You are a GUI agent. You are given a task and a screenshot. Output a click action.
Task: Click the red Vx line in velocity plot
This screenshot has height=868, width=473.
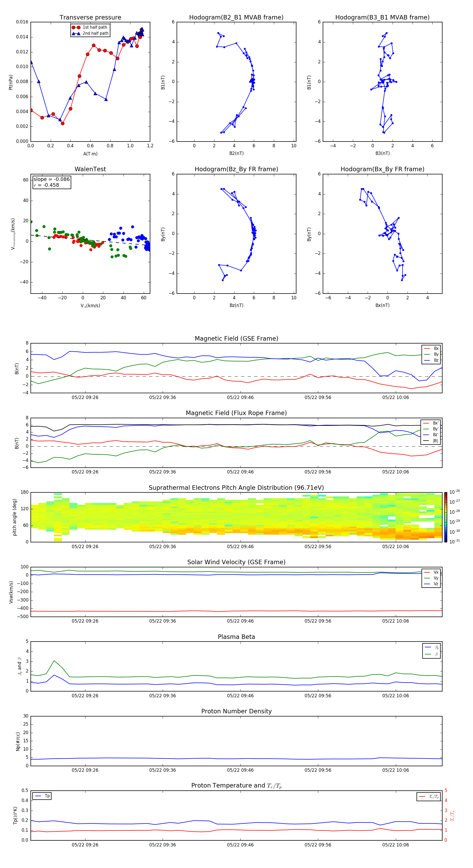point(236,611)
